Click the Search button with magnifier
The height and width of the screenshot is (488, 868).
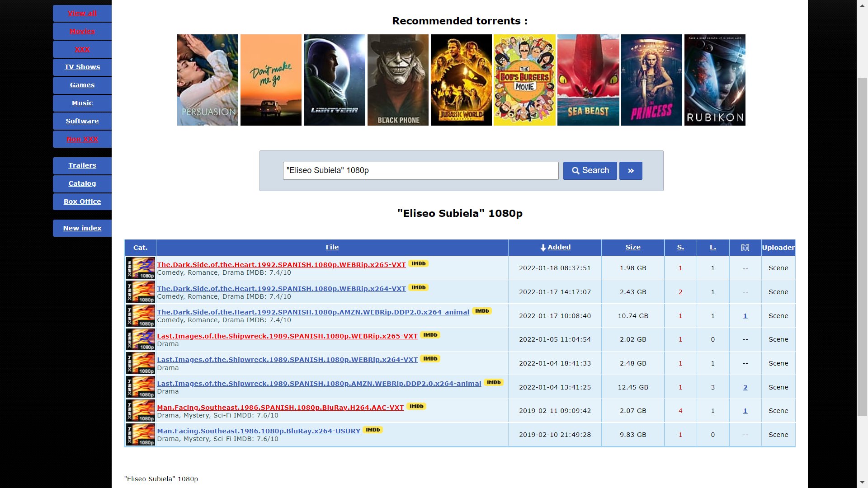pos(590,171)
